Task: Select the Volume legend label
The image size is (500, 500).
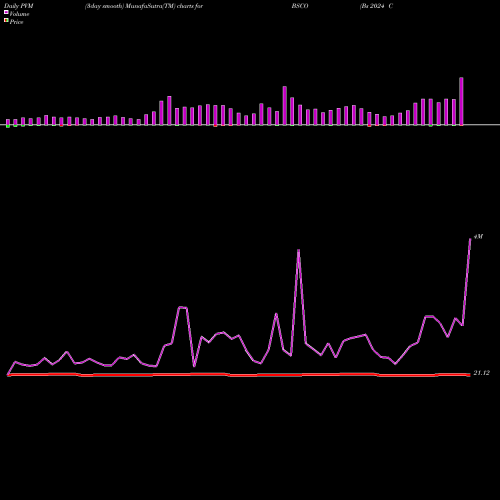Action: pos(19,14)
